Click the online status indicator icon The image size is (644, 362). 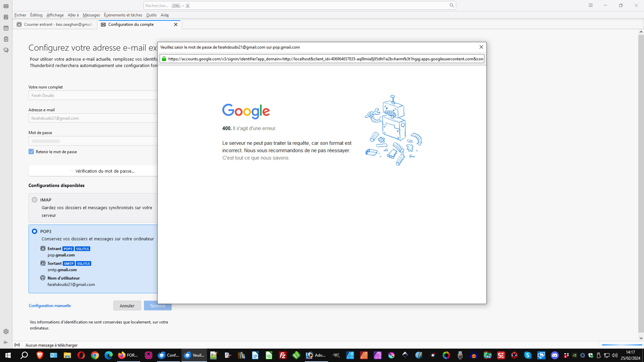(17, 345)
